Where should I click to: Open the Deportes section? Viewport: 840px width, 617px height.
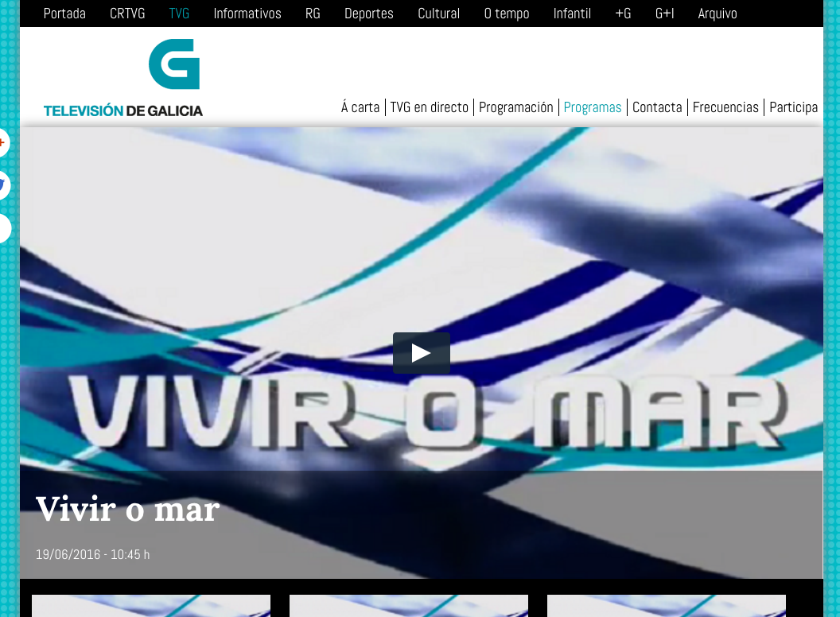(x=369, y=14)
